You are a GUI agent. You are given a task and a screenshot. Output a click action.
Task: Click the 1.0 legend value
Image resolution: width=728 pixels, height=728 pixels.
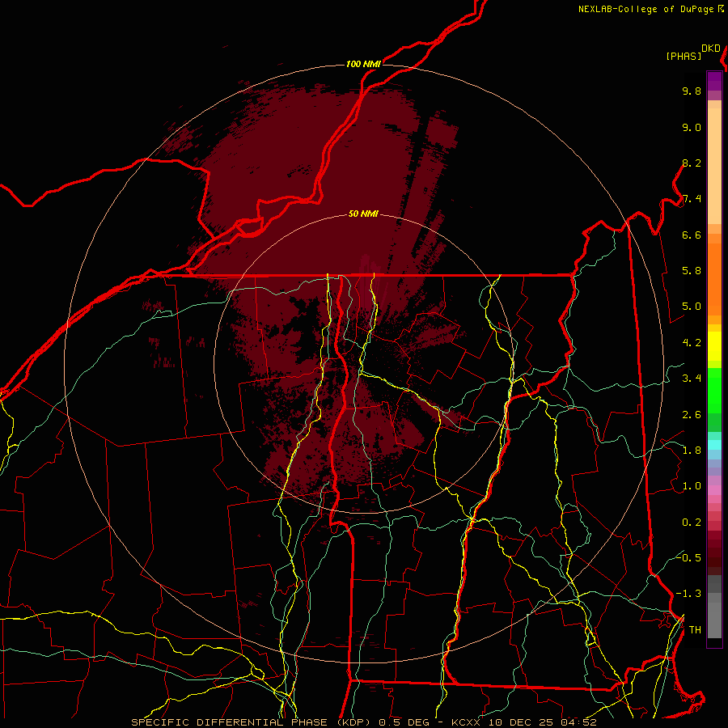pos(692,486)
